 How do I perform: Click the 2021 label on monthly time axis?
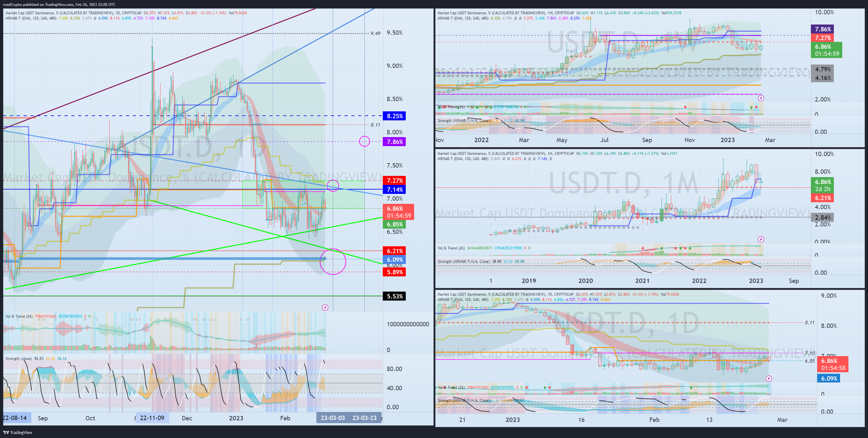(x=642, y=281)
